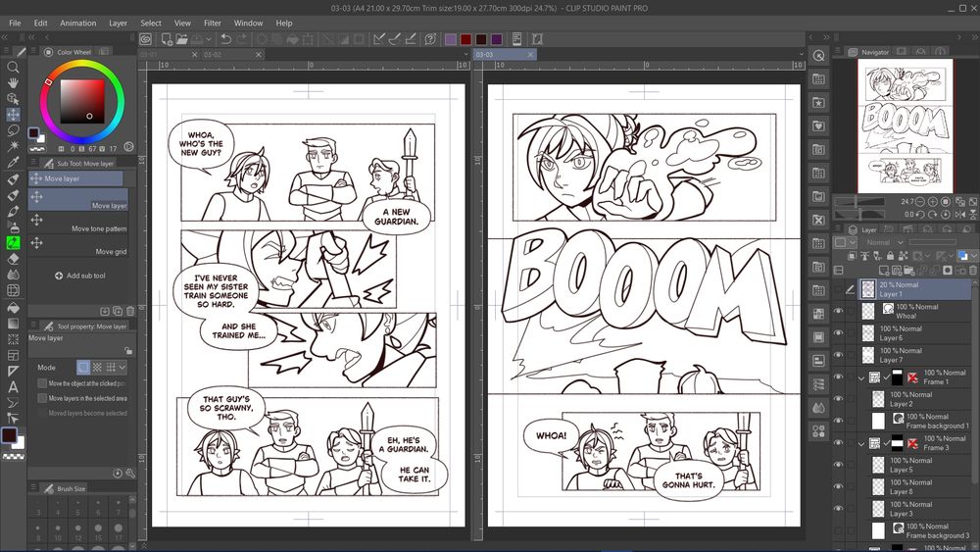Select the Eraser tool
The width and height of the screenshot is (980, 552).
13,258
